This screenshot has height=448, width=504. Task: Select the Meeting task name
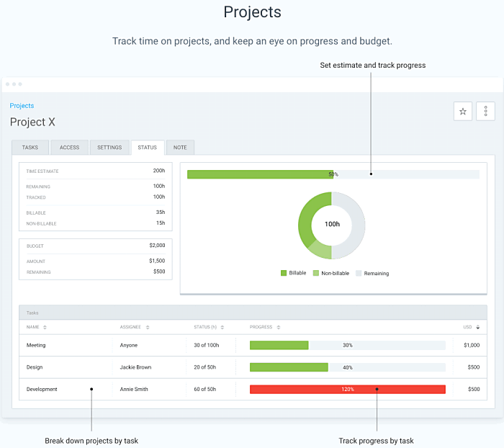(36, 345)
